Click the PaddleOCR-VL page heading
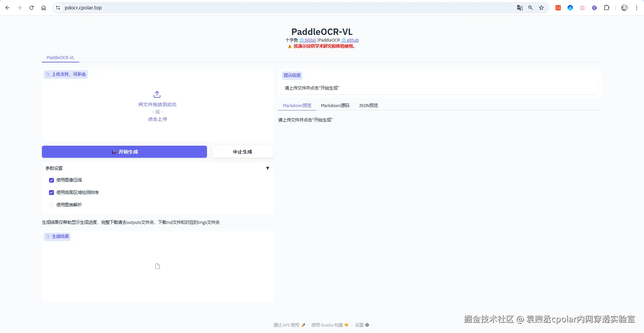The width and height of the screenshot is (644, 333). coord(322,32)
